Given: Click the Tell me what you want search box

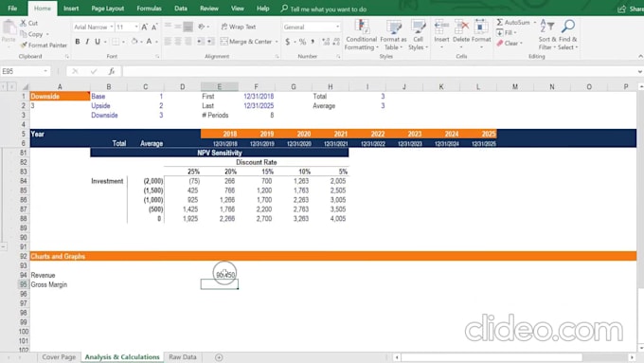Looking at the screenshot, I should [x=324, y=9].
